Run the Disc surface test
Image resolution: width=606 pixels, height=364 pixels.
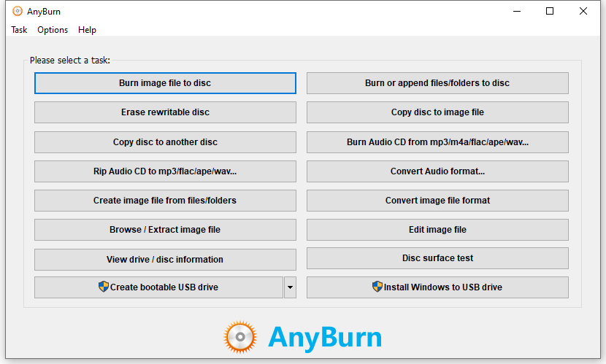437,258
